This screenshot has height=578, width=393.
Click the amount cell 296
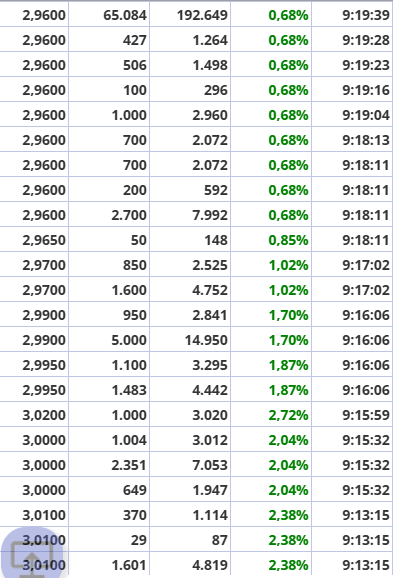[x=190, y=90]
